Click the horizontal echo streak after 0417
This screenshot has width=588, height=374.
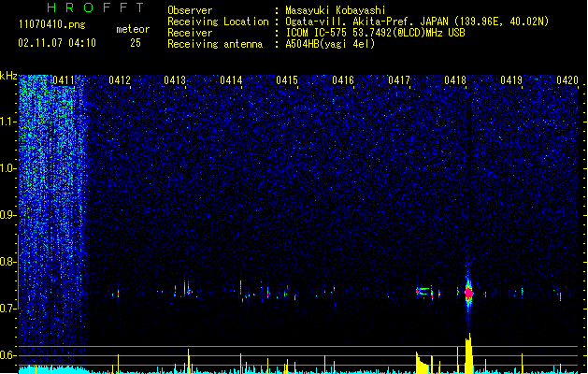[x=423, y=291]
